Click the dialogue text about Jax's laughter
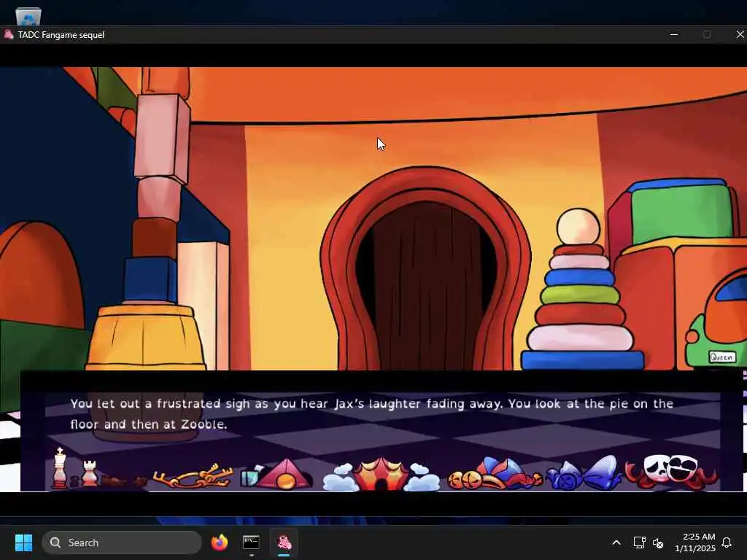 [371, 414]
